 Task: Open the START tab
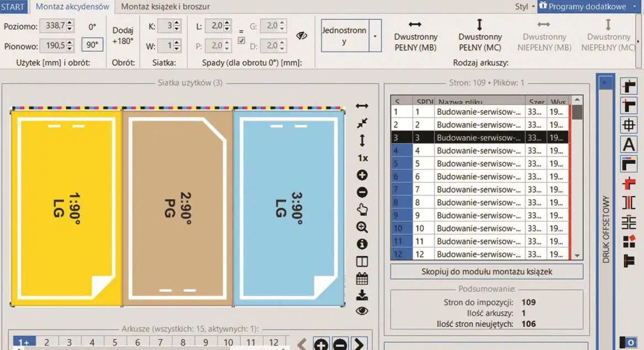pos(13,7)
